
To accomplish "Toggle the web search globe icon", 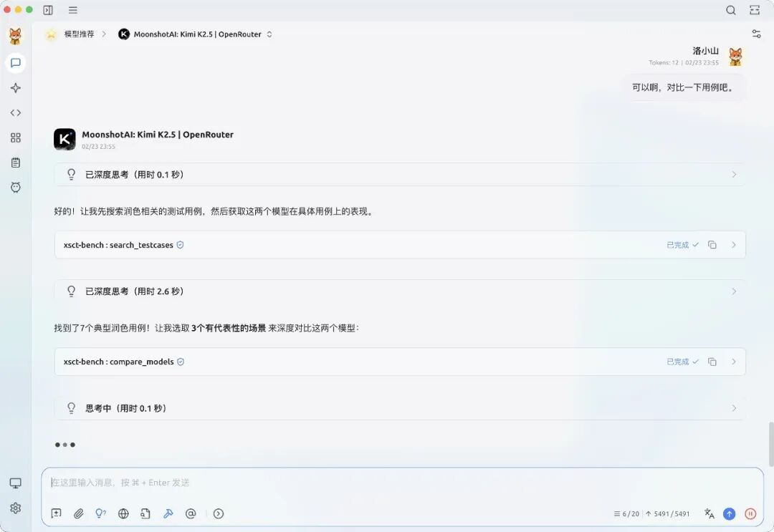I will tap(123, 513).
